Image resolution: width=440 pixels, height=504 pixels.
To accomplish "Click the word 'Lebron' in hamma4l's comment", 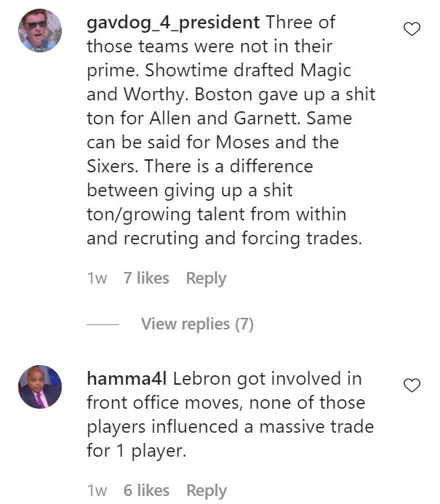I will [x=201, y=378].
